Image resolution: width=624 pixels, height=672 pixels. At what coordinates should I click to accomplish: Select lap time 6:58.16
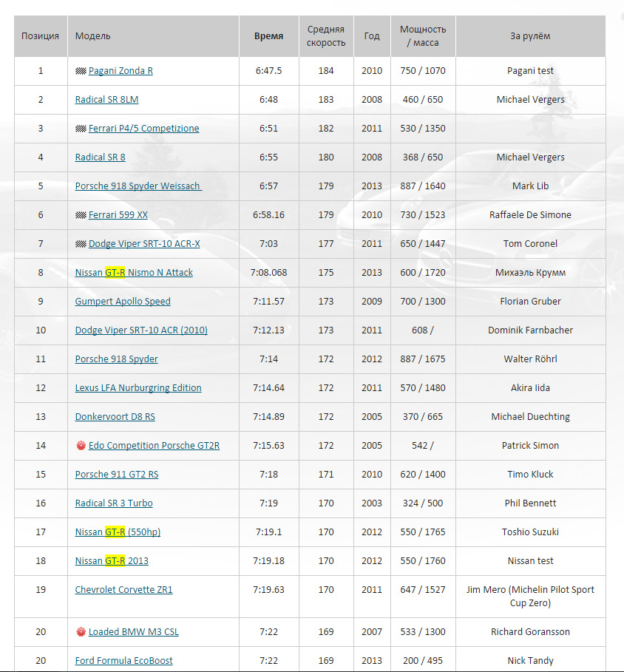pos(268,214)
